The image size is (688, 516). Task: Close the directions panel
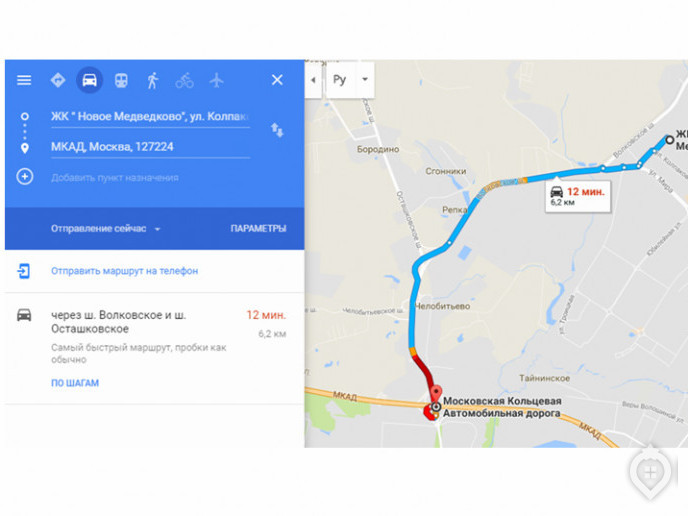point(277,80)
